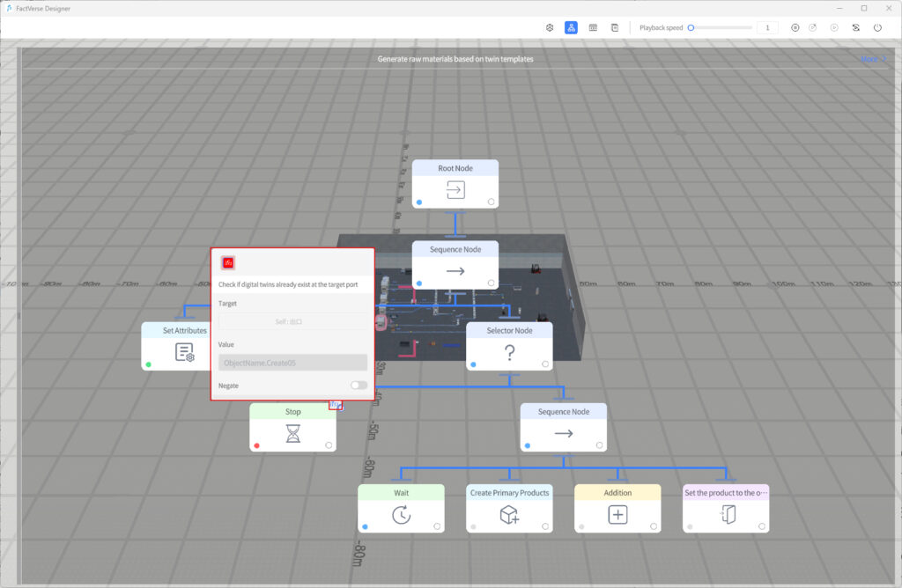Select the behavior tree view icon
Image resolution: width=902 pixels, height=588 pixels.
[x=571, y=27]
